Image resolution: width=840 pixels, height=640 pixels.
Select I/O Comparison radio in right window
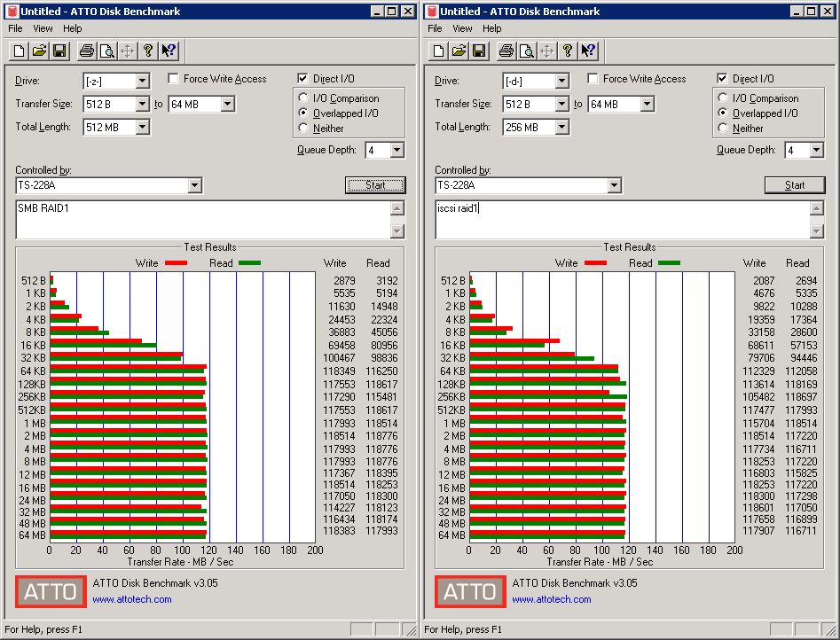tap(723, 98)
